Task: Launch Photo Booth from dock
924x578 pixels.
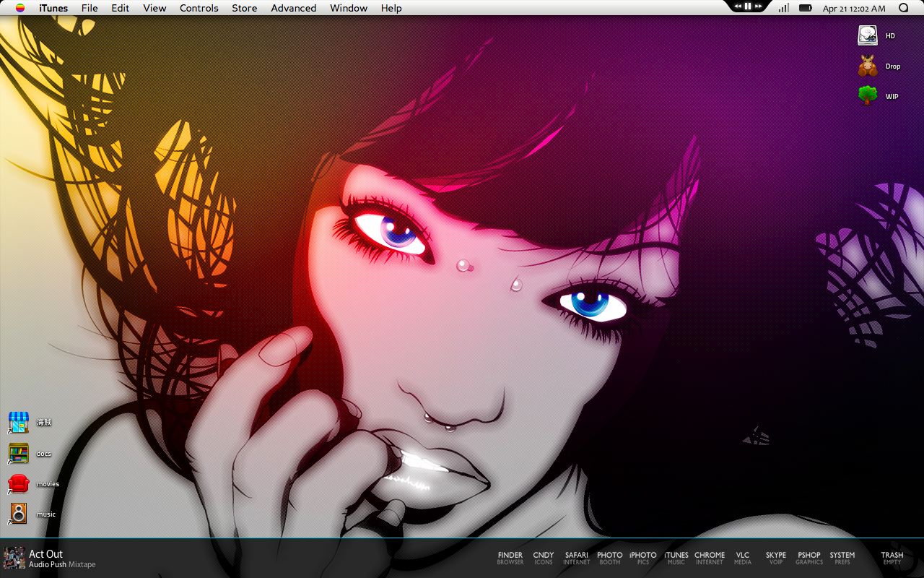Action: coord(610,558)
